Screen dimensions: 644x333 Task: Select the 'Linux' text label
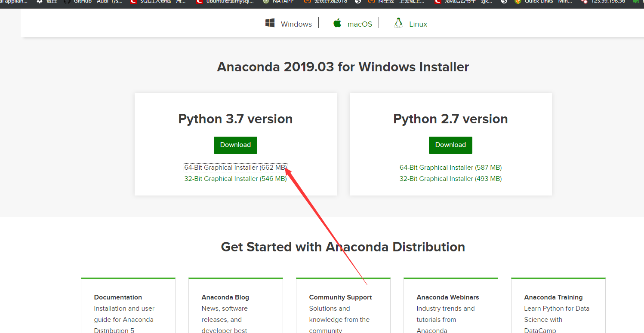pyautogui.click(x=418, y=24)
